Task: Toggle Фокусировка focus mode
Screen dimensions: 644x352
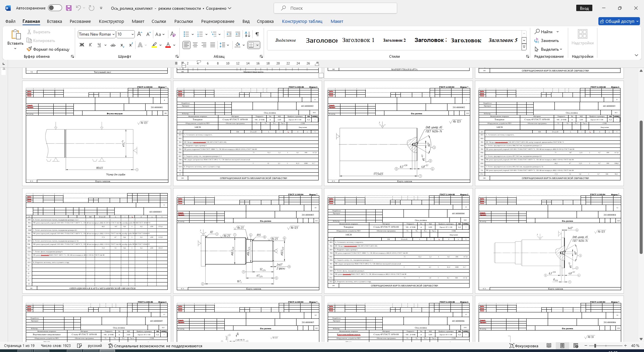Action: coord(524,346)
